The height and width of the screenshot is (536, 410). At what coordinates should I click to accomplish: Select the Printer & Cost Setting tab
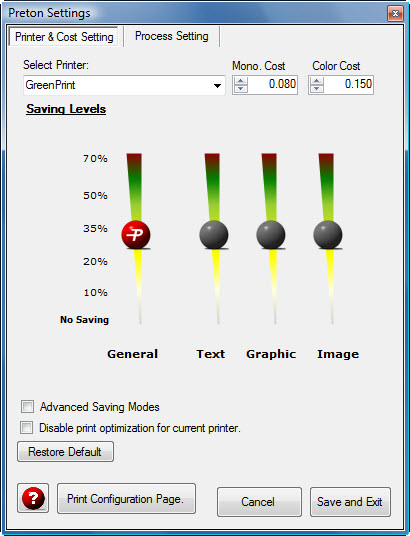click(x=64, y=37)
